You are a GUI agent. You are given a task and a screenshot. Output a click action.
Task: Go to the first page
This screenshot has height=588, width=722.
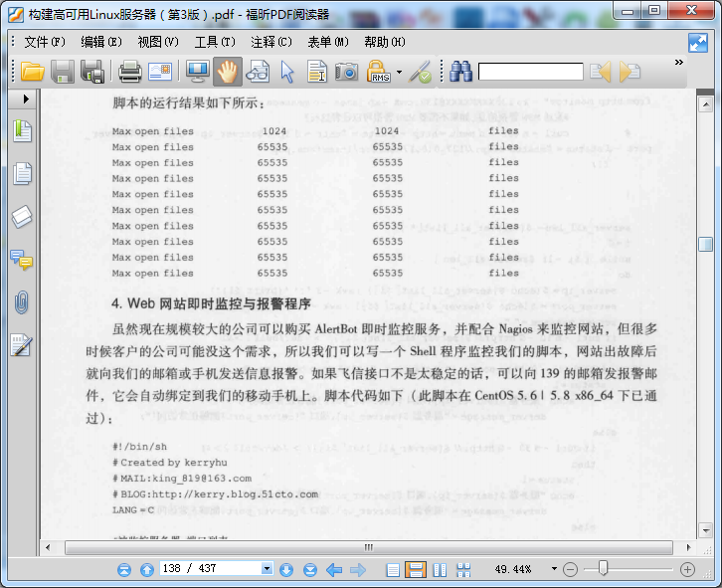coord(124,570)
